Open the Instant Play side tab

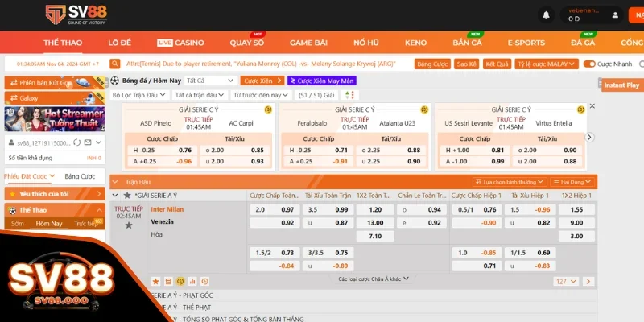621,85
